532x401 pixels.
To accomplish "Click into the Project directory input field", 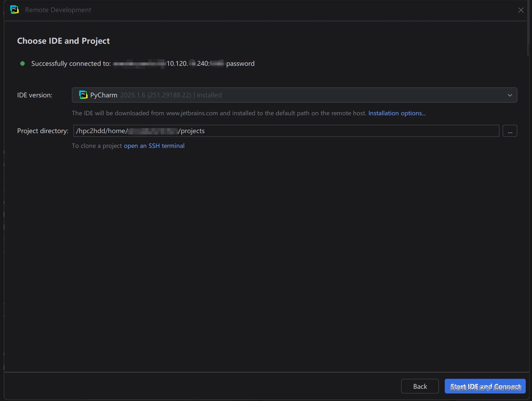I will (286, 131).
